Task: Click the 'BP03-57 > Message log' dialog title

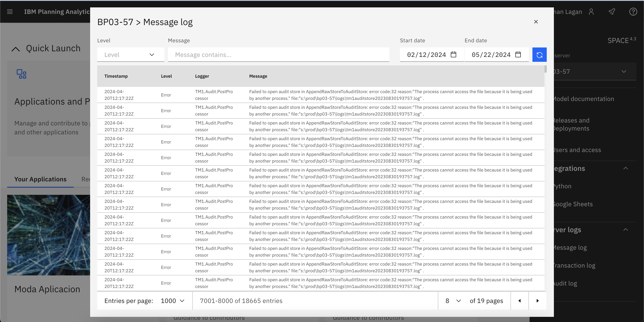Action: [x=145, y=22]
